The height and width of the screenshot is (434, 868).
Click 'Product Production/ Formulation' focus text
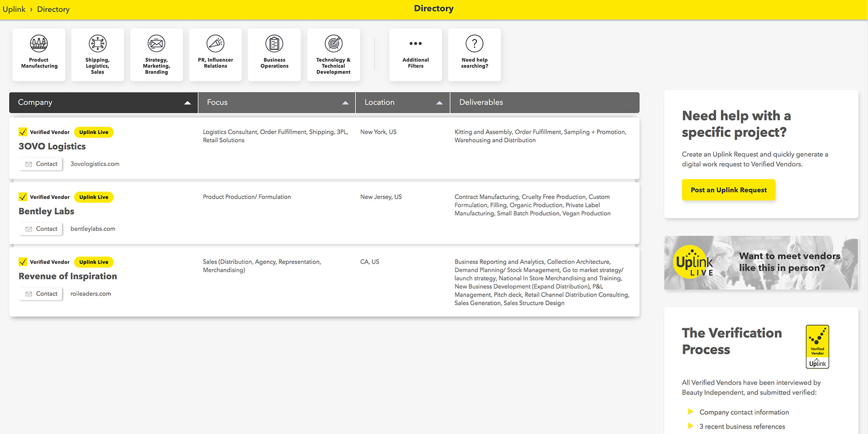(247, 197)
